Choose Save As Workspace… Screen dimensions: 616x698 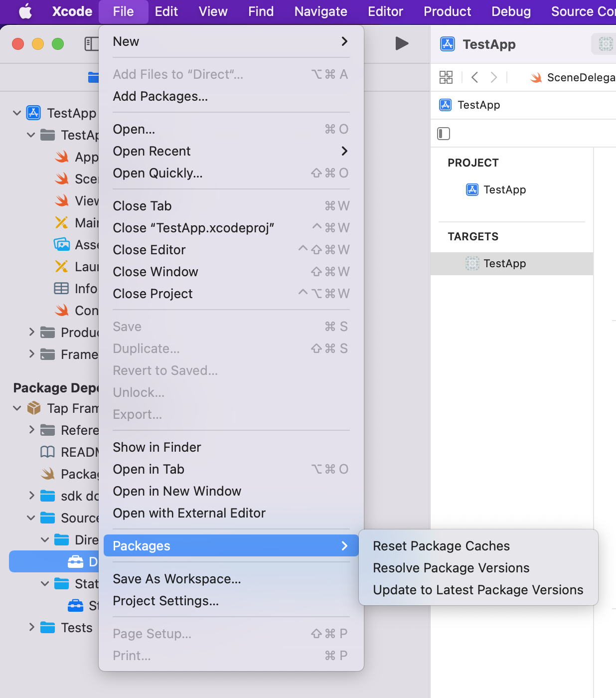[x=231, y=579]
